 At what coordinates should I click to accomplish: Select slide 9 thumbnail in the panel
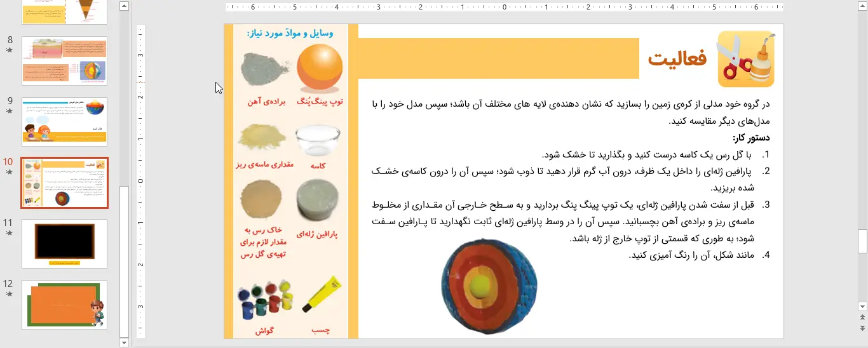coord(64,122)
